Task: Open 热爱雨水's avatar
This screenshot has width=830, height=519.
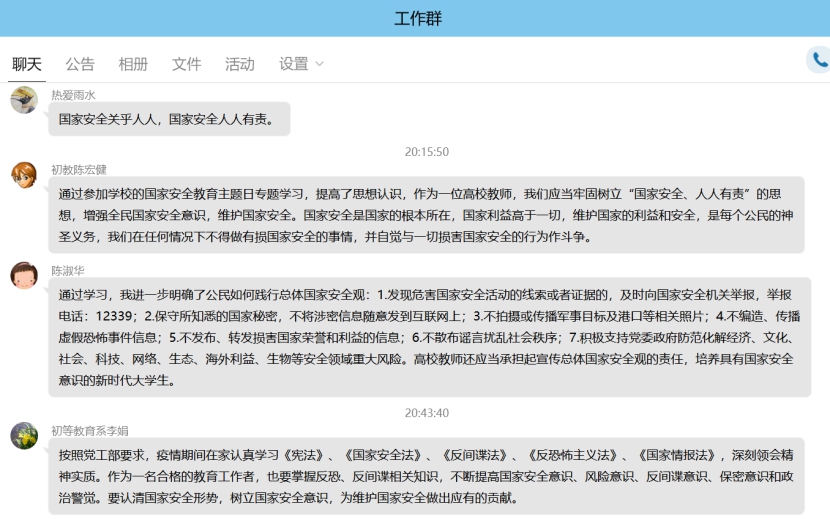Action: 24,100
